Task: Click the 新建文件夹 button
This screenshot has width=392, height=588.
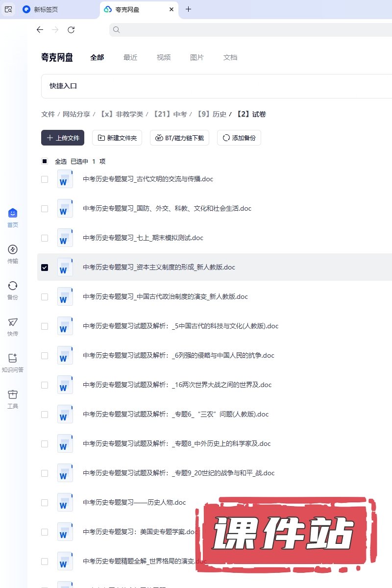Action: pos(117,138)
